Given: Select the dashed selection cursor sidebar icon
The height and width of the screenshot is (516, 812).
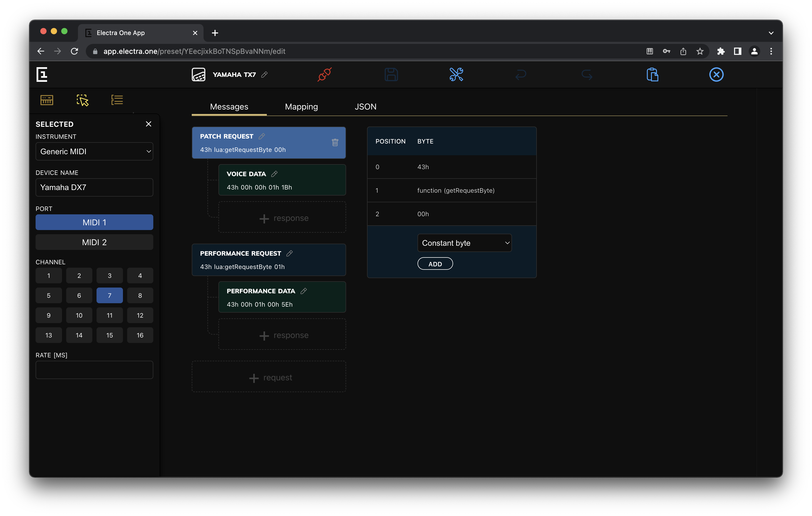Looking at the screenshot, I should [82, 100].
